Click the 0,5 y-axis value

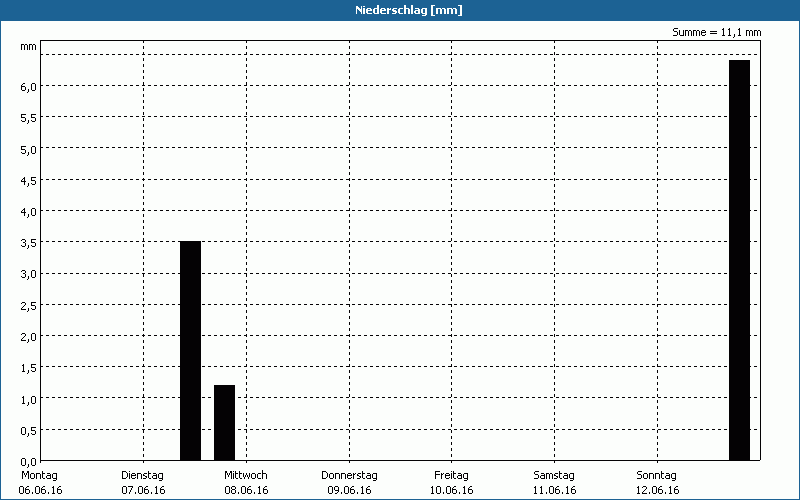(x=29, y=431)
